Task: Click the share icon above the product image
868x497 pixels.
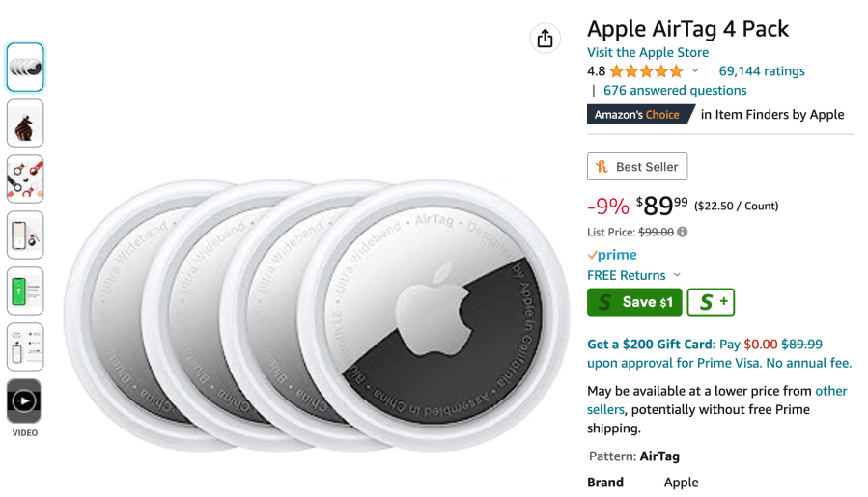Action: click(x=546, y=38)
